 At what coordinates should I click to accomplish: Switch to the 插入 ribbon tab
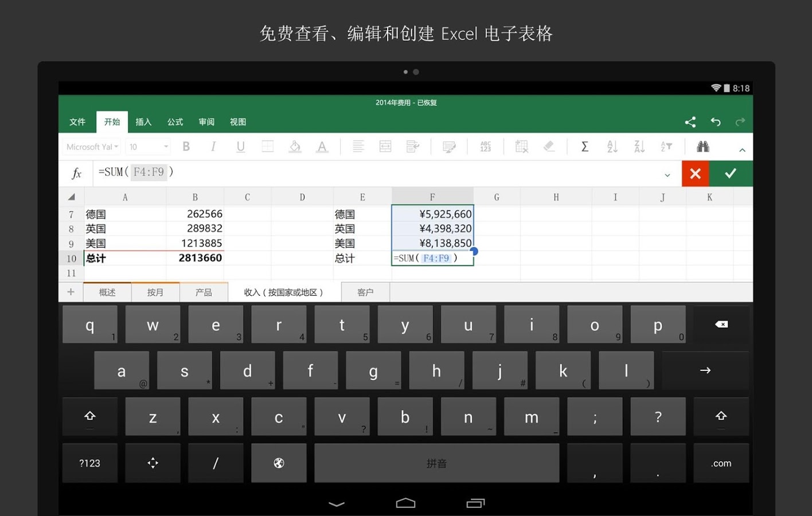point(143,122)
